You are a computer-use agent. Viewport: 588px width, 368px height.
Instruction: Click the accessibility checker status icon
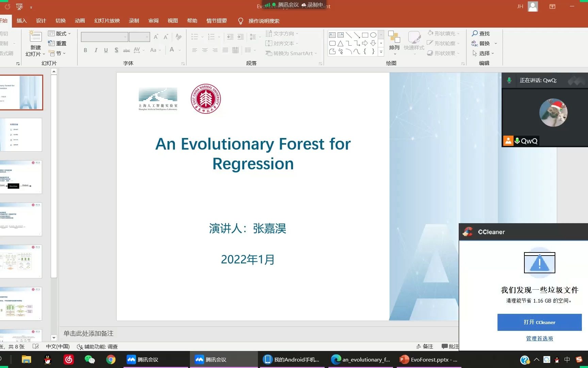(80, 347)
